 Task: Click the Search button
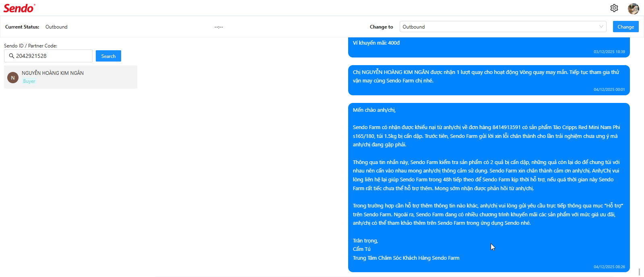(x=108, y=56)
